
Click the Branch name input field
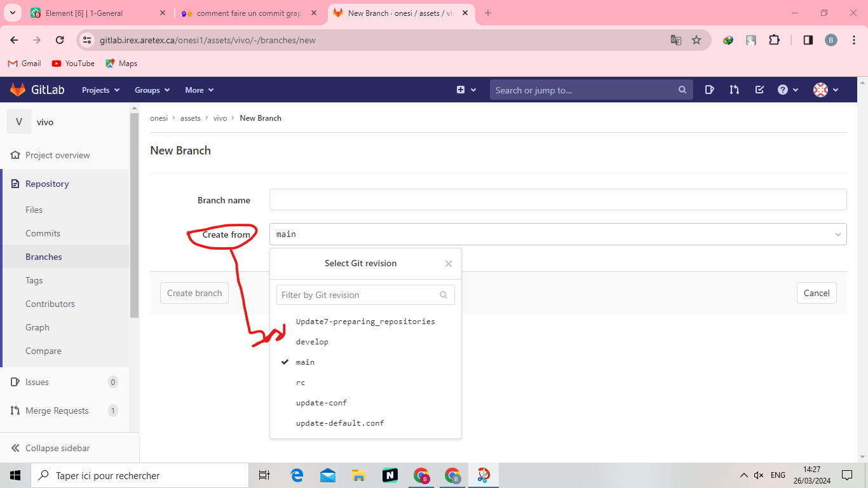tap(558, 200)
